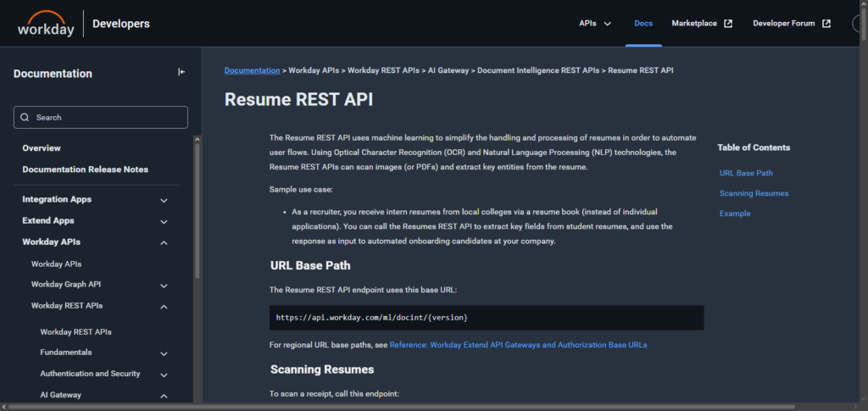Select Integration Apps in sidebar

click(57, 199)
